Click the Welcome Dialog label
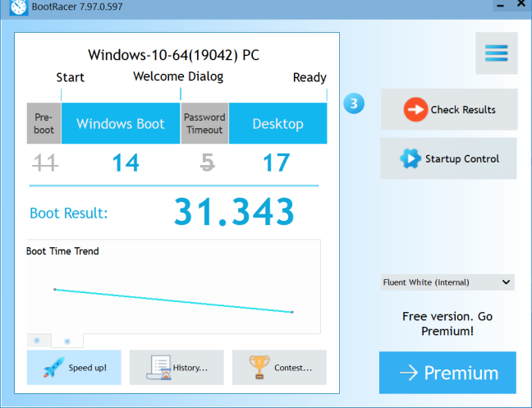Screen dimensions: 532x408 coord(178,76)
